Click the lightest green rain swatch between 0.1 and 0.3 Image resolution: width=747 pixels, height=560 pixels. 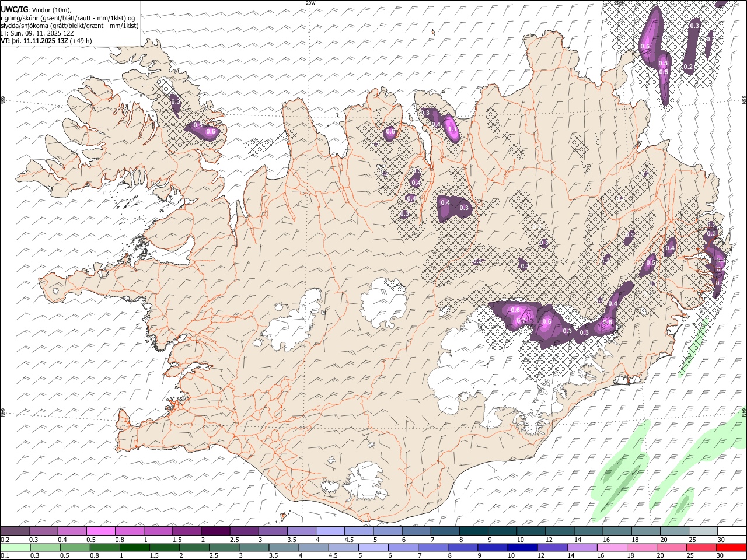click(x=15, y=547)
